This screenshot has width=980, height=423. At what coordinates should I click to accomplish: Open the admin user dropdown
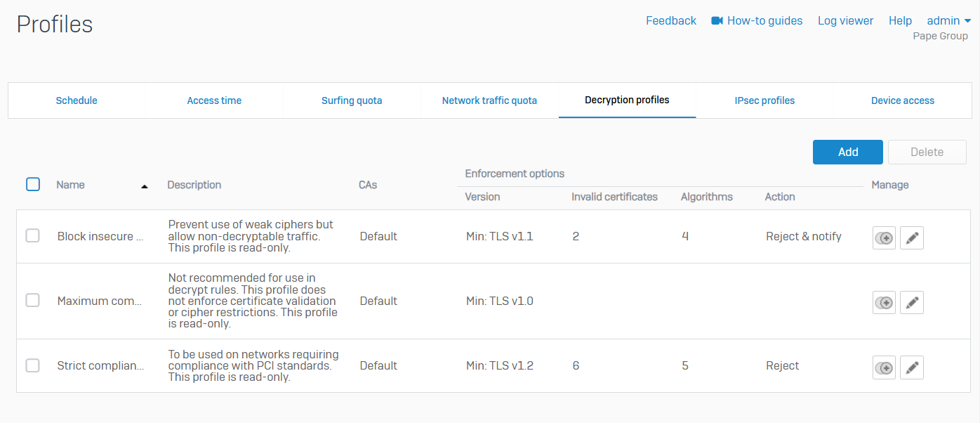point(948,21)
